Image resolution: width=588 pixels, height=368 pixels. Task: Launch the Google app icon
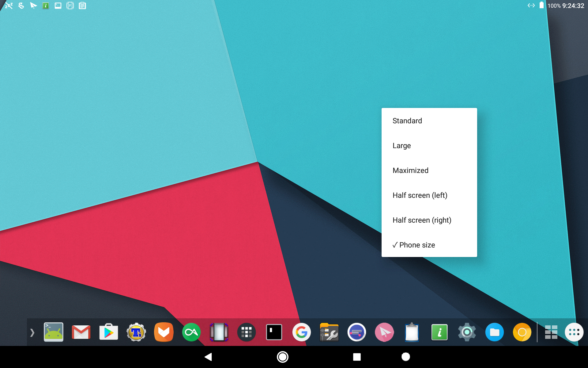coord(301,332)
